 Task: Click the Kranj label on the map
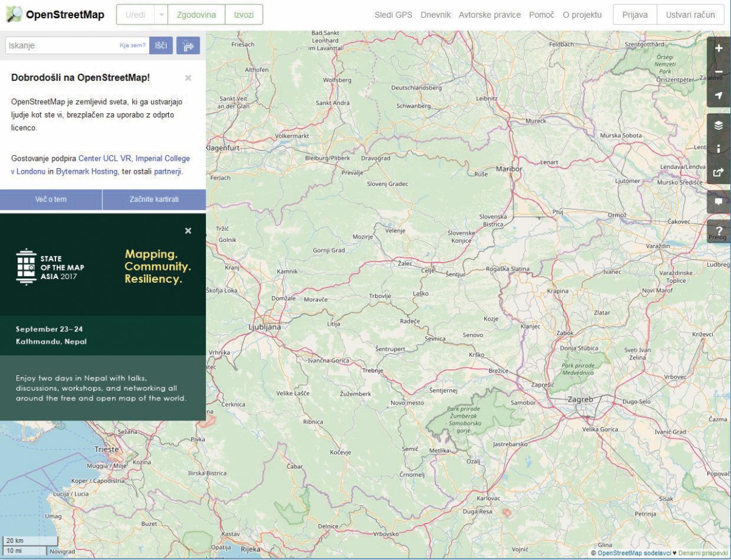tap(232, 267)
